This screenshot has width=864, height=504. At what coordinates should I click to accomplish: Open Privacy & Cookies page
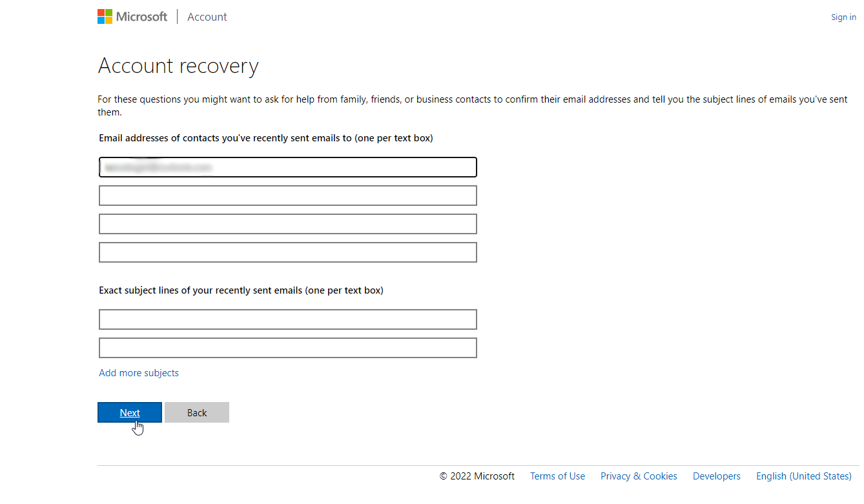pos(639,476)
